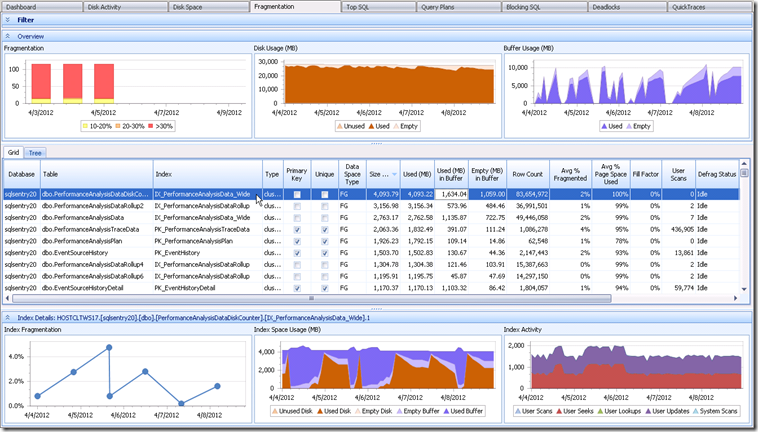Image resolution: width=758 pixels, height=432 pixels.
Task: Click the User Updates legend marker
Action: click(x=648, y=411)
